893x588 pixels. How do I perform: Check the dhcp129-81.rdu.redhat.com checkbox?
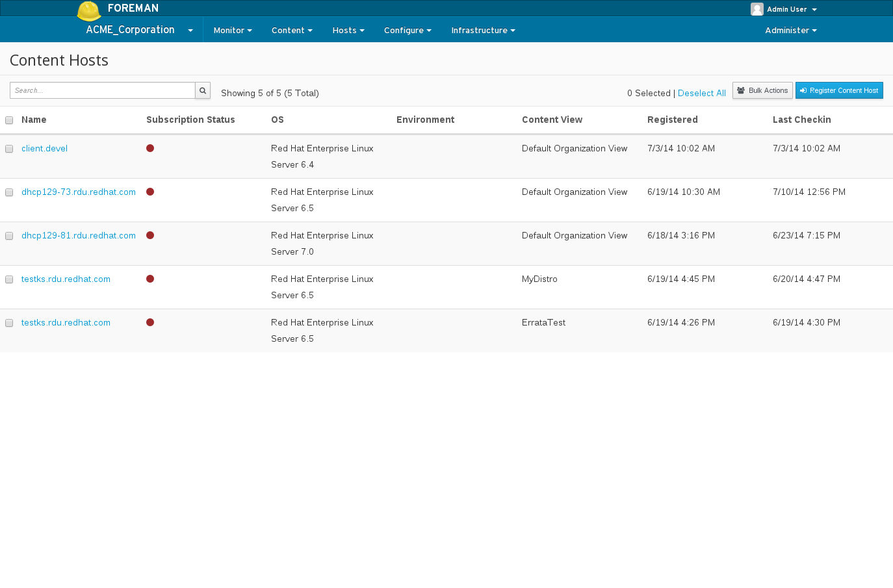(x=9, y=236)
